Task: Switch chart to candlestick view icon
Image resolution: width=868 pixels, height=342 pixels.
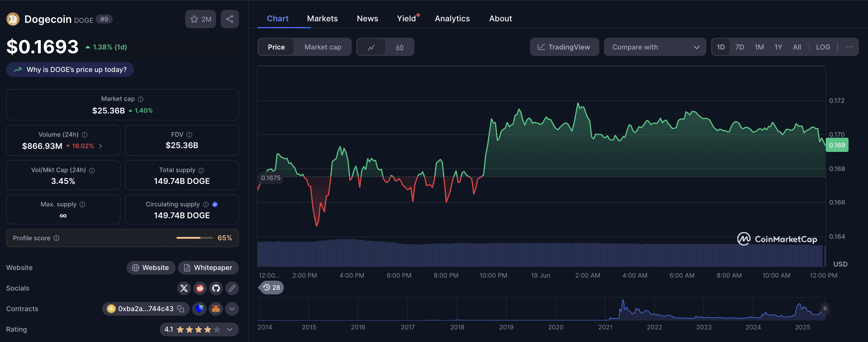Action: pyautogui.click(x=400, y=47)
